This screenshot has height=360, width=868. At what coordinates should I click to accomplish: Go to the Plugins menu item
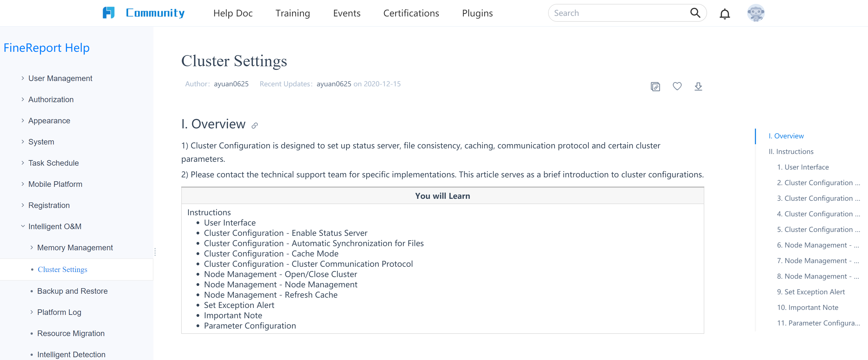[x=477, y=13]
